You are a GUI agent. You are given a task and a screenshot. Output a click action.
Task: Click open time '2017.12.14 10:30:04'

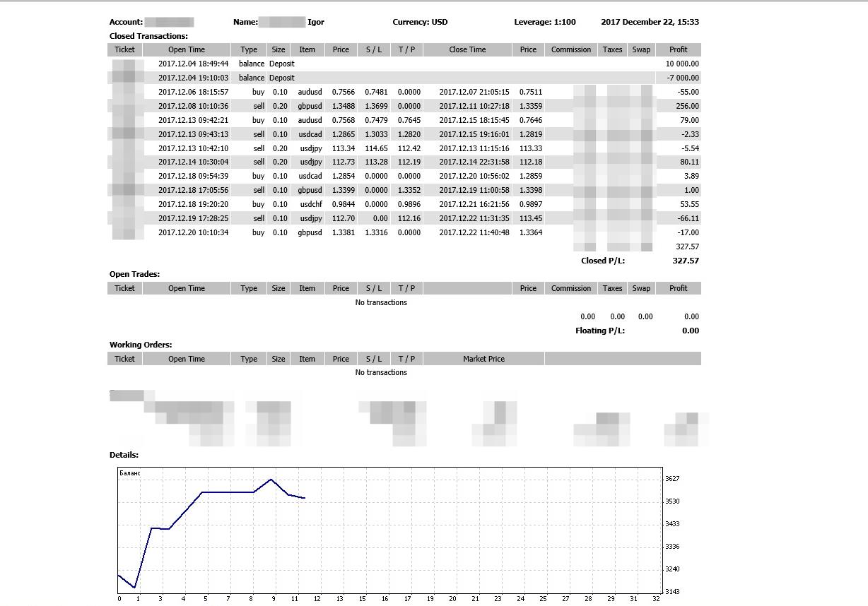(193, 162)
